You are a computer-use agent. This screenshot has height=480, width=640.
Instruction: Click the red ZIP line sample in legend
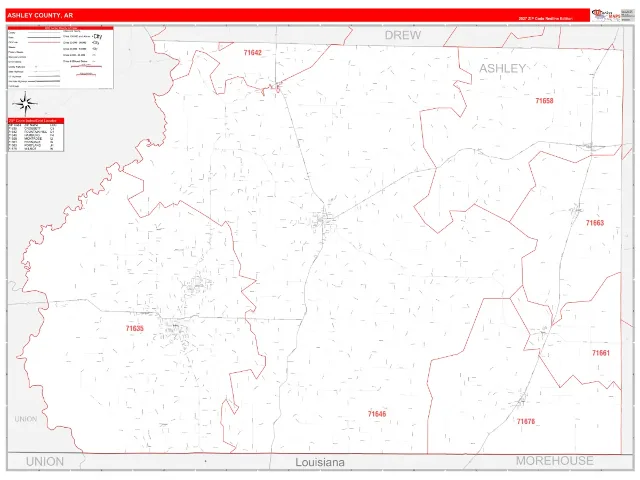point(44,42)
